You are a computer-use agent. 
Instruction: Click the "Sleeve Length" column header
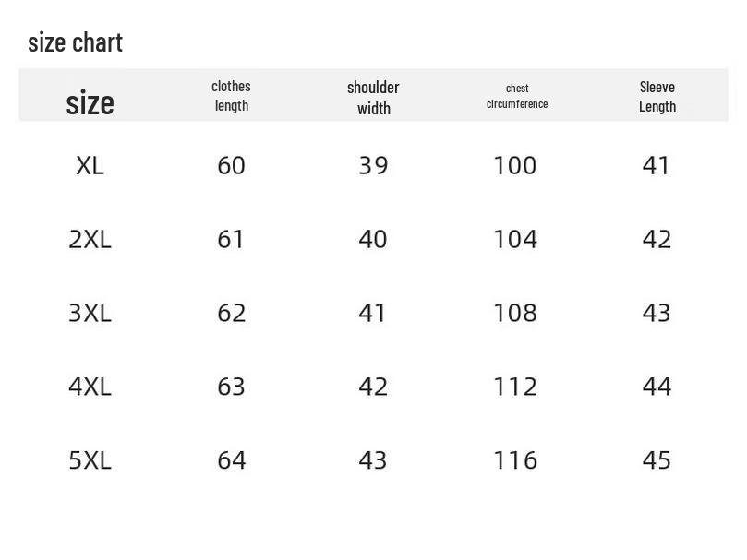[657, 96]
